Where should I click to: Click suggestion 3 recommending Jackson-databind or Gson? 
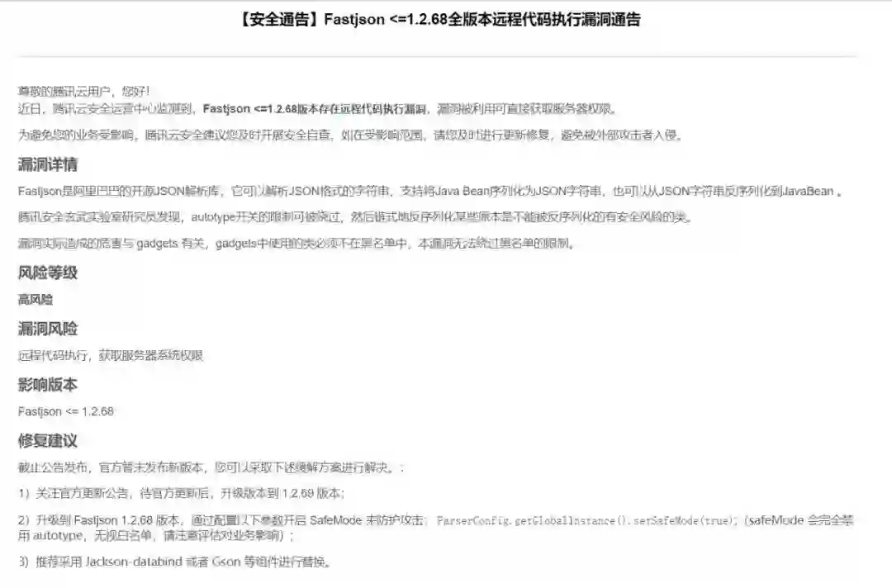tap(174, 562)
